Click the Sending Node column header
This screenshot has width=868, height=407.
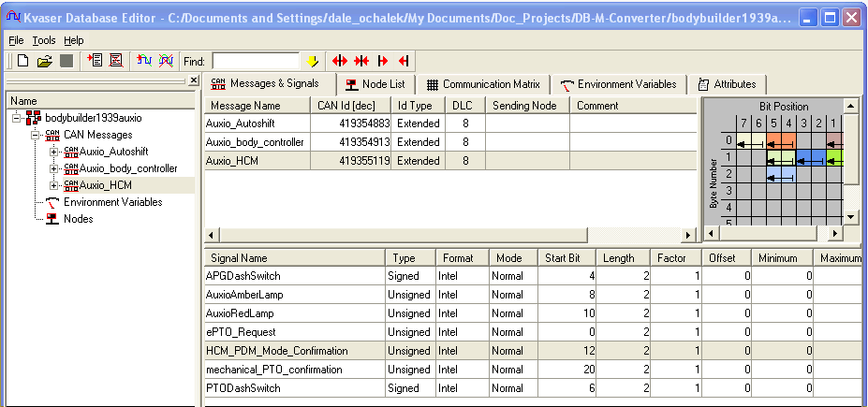[x=527, y=106]
